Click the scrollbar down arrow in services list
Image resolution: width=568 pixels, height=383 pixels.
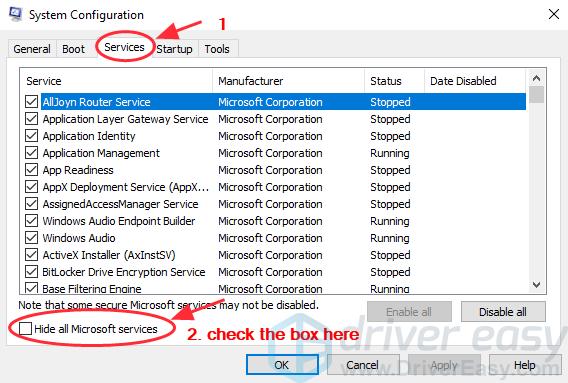coord(536,285)
